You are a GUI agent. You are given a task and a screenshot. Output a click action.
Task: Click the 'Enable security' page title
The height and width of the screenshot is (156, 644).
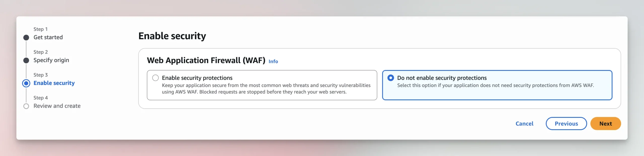pos(172,36)
